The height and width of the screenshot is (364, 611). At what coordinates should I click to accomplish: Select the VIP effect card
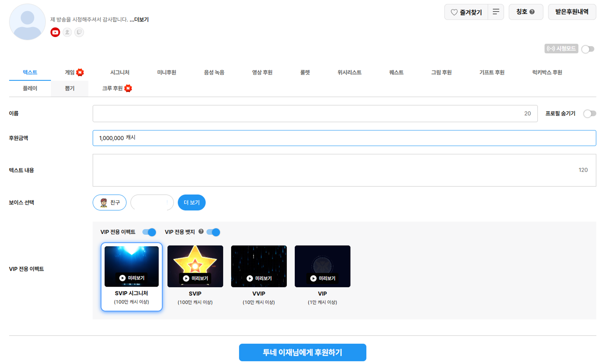click(323, 276)
